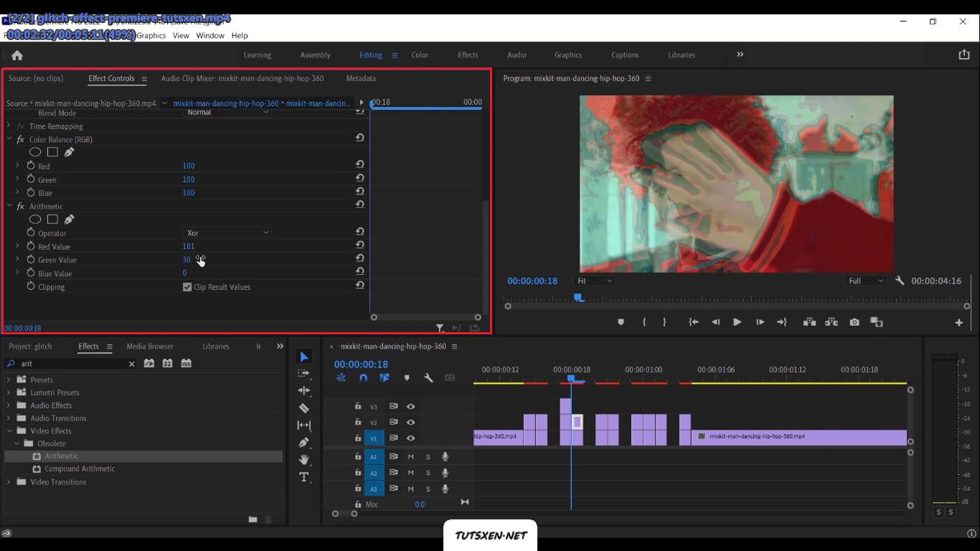Create ellipse mask under Arithmetic effect
This screenshot has width=980, height=551.
coord(34,220)
